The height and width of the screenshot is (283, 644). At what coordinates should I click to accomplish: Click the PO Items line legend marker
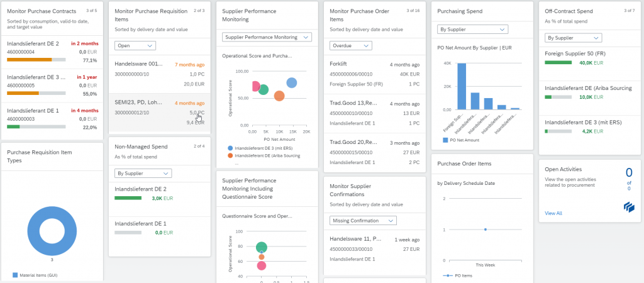coord(448,275)
